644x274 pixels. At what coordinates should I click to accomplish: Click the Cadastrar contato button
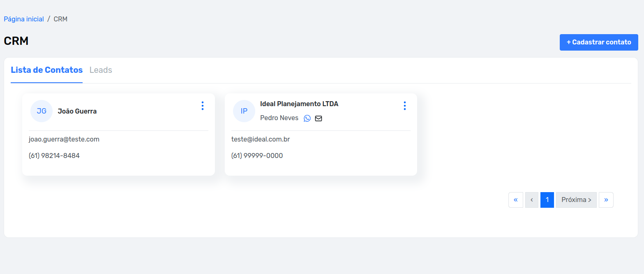(x=599, y=42)
